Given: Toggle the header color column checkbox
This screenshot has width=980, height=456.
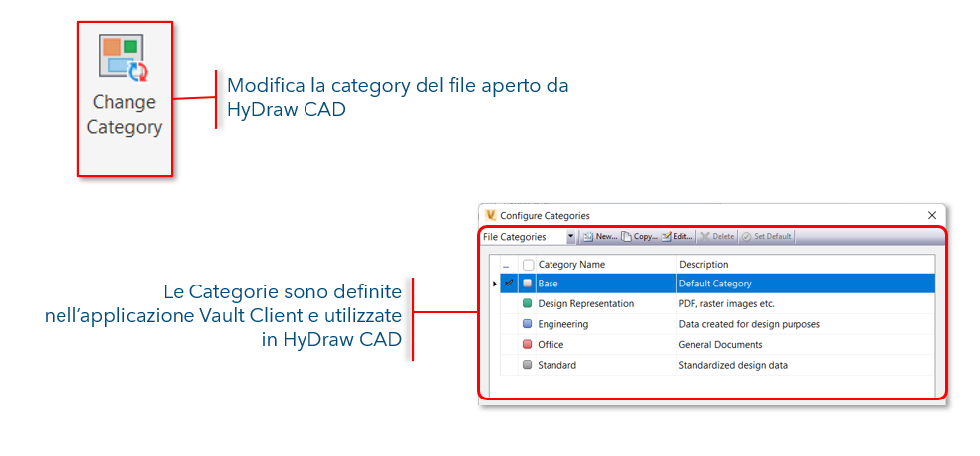Looking at the screenshot, I should pyautogui.click(x=528, y=265).
